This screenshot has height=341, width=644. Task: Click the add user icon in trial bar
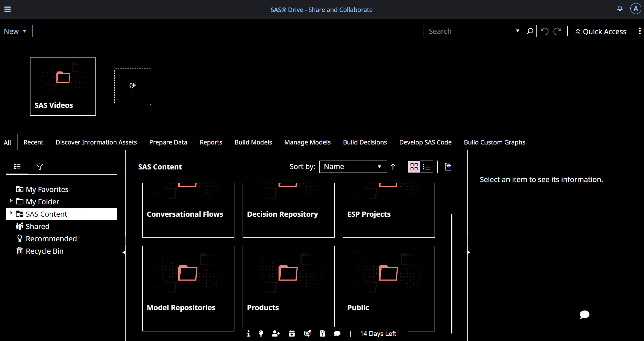(276, 333)
